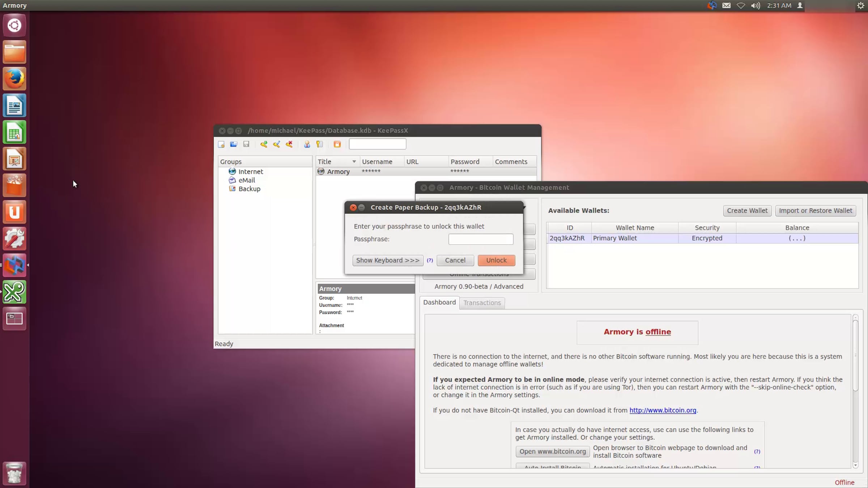
Task: Copy password to clipboard via key-clipboard icon
Action: [320, 144]
